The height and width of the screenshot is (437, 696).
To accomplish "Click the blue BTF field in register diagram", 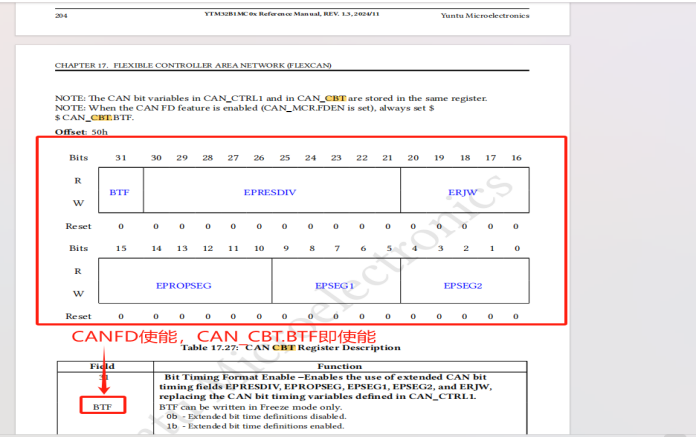I will click(x=119, y=192).
